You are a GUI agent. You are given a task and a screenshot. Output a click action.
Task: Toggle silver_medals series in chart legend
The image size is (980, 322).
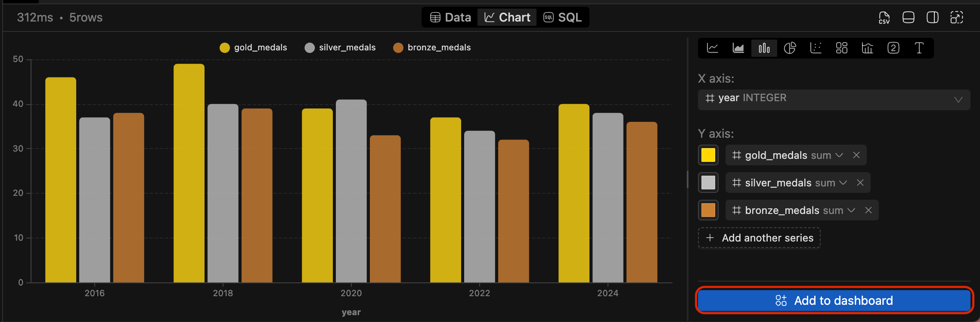click(x=340, y=48)
